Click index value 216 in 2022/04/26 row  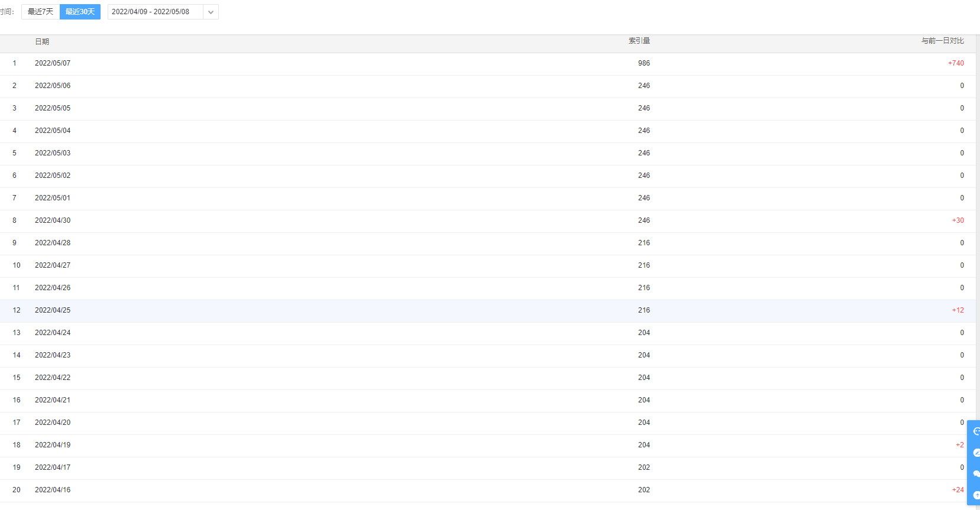[x=644, y=288]
